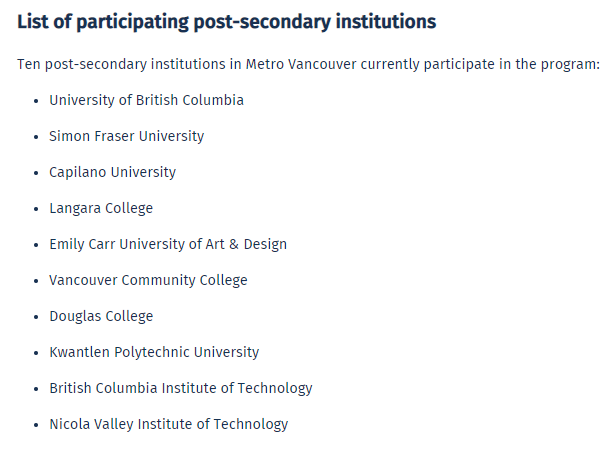This screenshot has width=604, height=458.
Task: Click the Langara College list item
Action: [101, 208]
